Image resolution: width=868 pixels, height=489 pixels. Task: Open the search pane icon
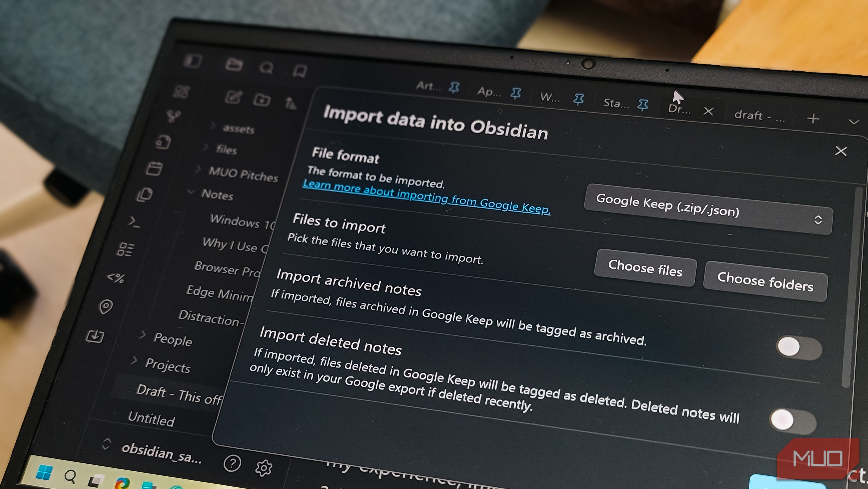click(x=267, y=68)
